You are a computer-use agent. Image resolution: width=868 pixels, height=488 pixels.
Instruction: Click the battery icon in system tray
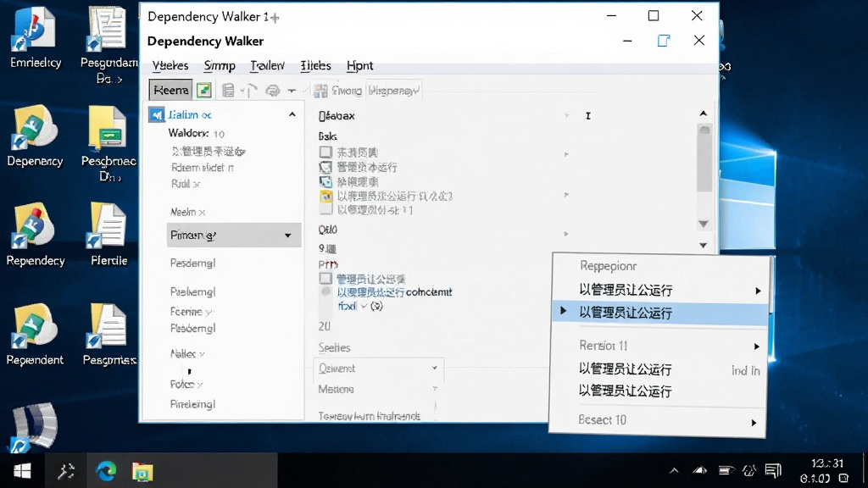[x=726, y=471]
